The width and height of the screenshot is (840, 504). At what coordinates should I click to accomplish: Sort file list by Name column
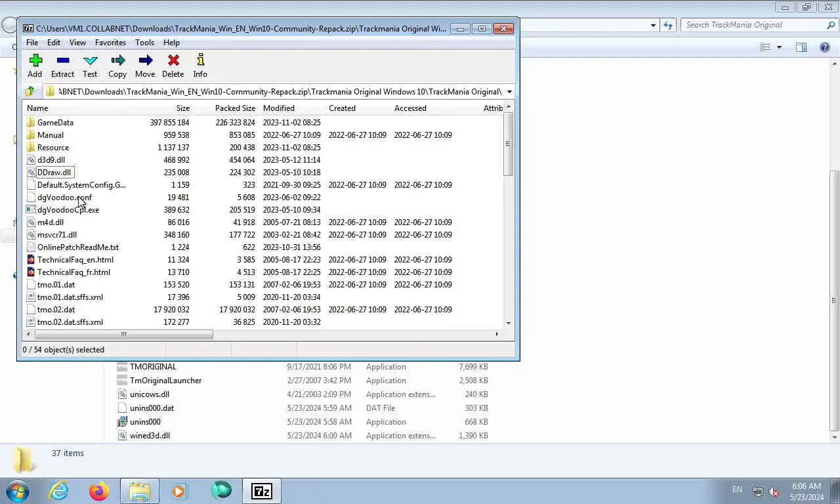[37, 108]
